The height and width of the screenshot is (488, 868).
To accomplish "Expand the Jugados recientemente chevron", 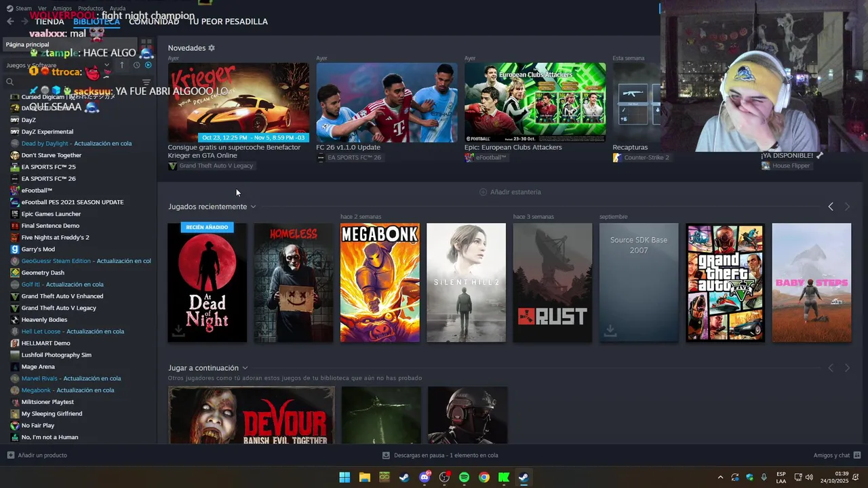I will pyautogui.click(x=253, y=207).
